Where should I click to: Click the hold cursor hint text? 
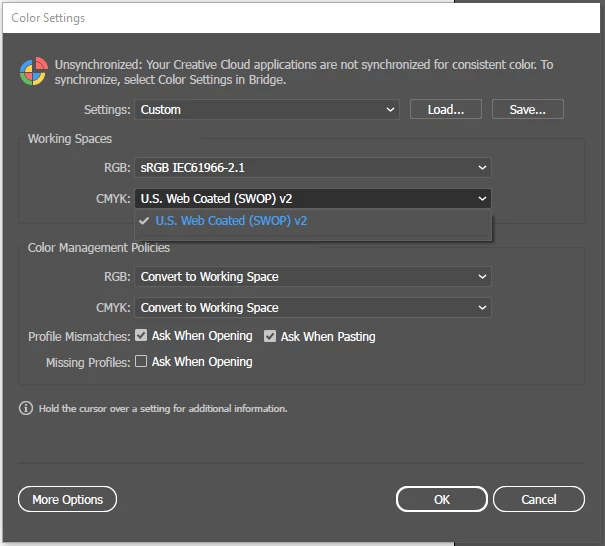click(x=163, y=408)
